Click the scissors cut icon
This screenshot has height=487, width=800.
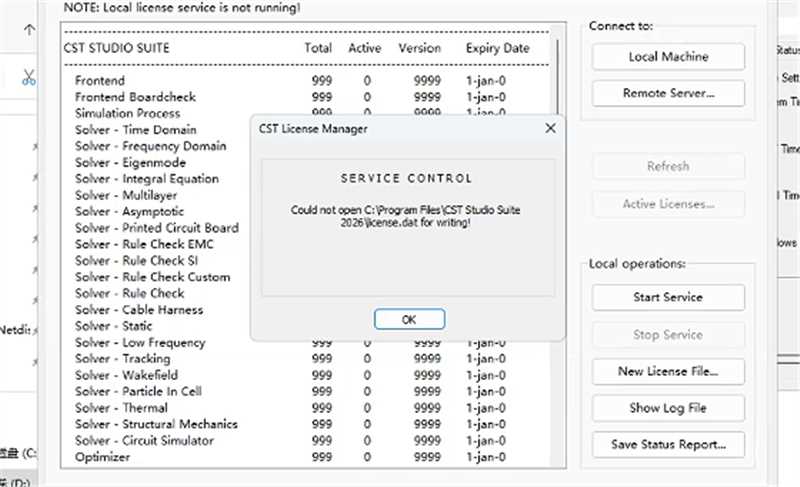pyautogui.click(x=29, y=77)
